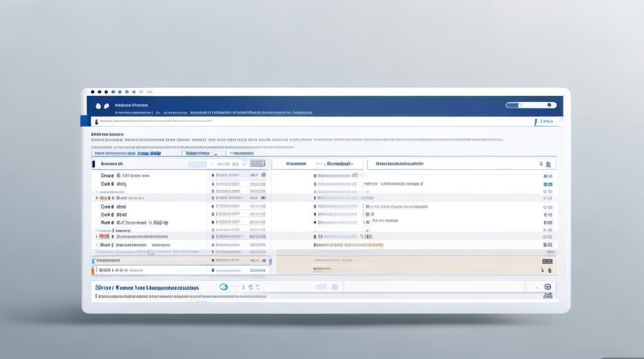Click the round icon at the bottom bar's right end
This screenshot has width=644, height=359.
pyautogui.click(x=548, y=287)
